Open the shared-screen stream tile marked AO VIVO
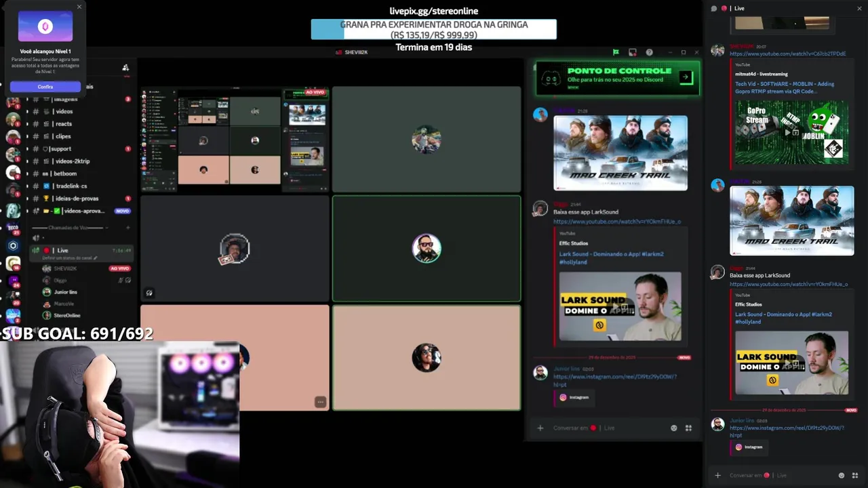Viewport: 868px width, 488px height. 235,139
